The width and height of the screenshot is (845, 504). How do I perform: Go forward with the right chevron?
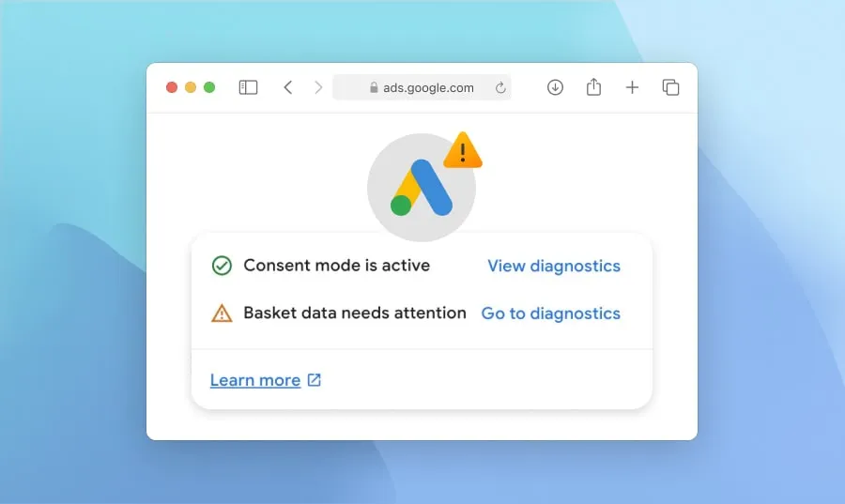coord(318,87)
